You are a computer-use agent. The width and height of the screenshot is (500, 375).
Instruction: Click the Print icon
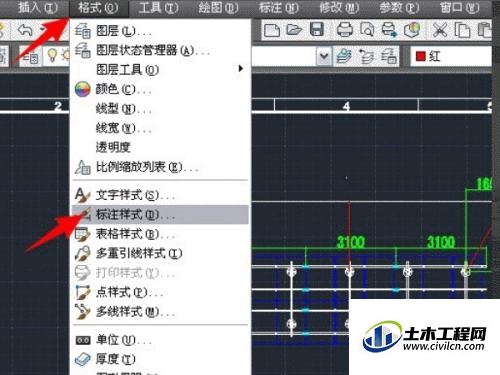(x=345, y=30)
